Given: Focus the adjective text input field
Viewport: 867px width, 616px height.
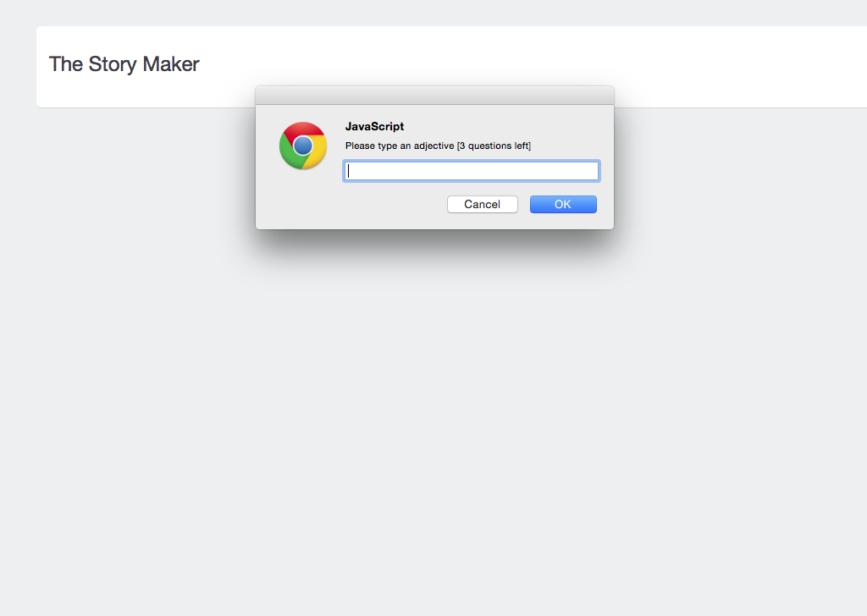Looking at the screenshot, I should [471, 171].
